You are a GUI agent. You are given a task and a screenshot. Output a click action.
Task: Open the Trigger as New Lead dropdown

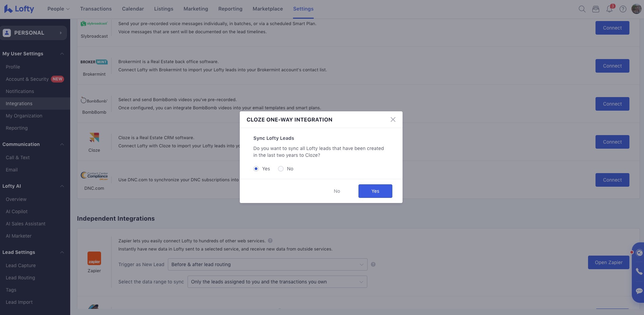tap(267, 264)
